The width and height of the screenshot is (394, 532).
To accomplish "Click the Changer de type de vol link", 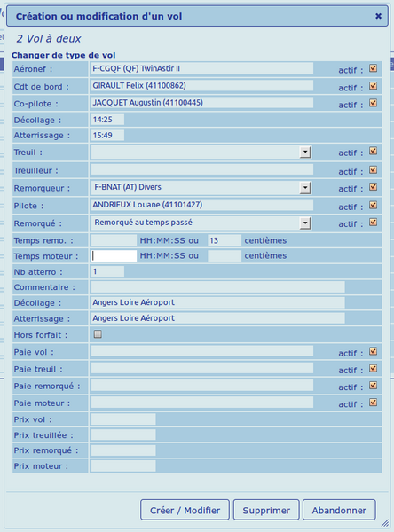I will click(64, 55).
